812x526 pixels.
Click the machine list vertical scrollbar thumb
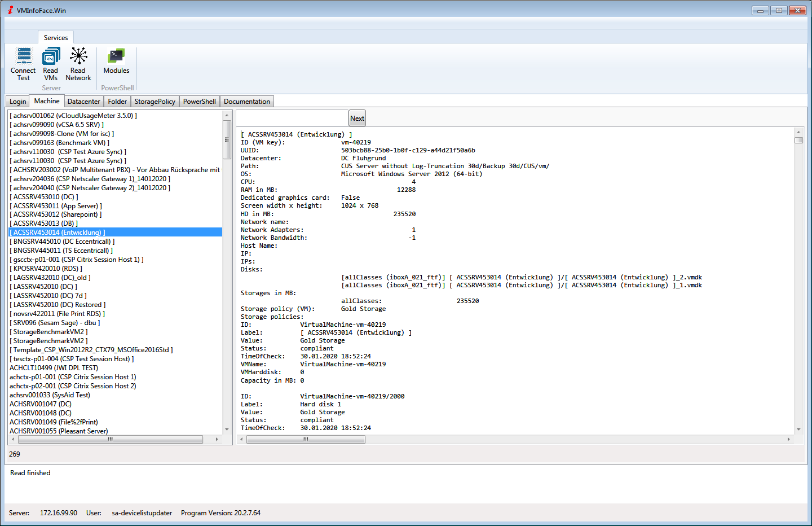point(227,139)
